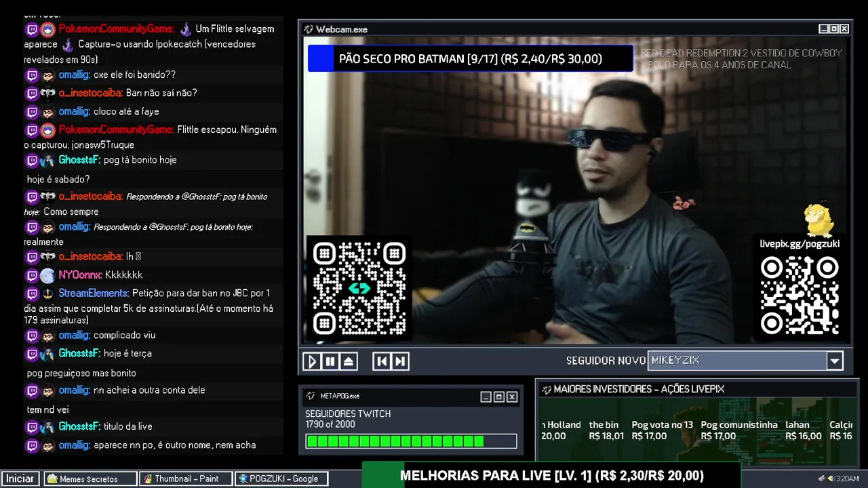Click Twitch badge beside StreamElements message

32,293
